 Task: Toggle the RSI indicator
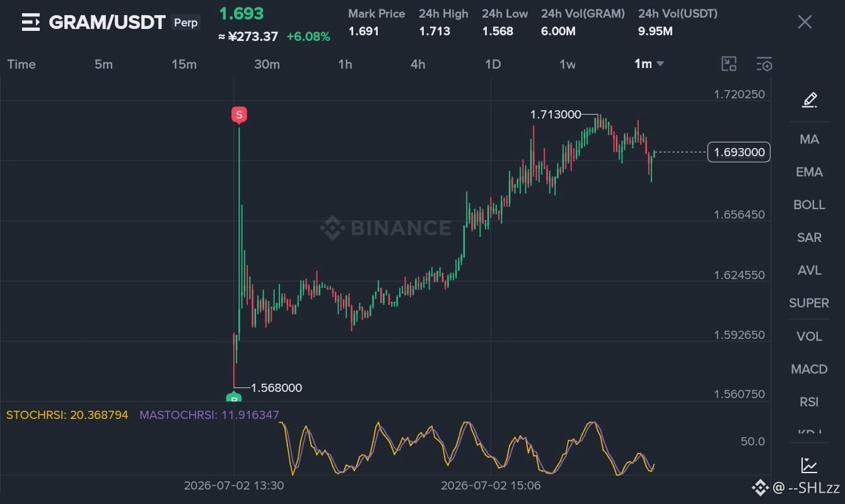(809, 402)
